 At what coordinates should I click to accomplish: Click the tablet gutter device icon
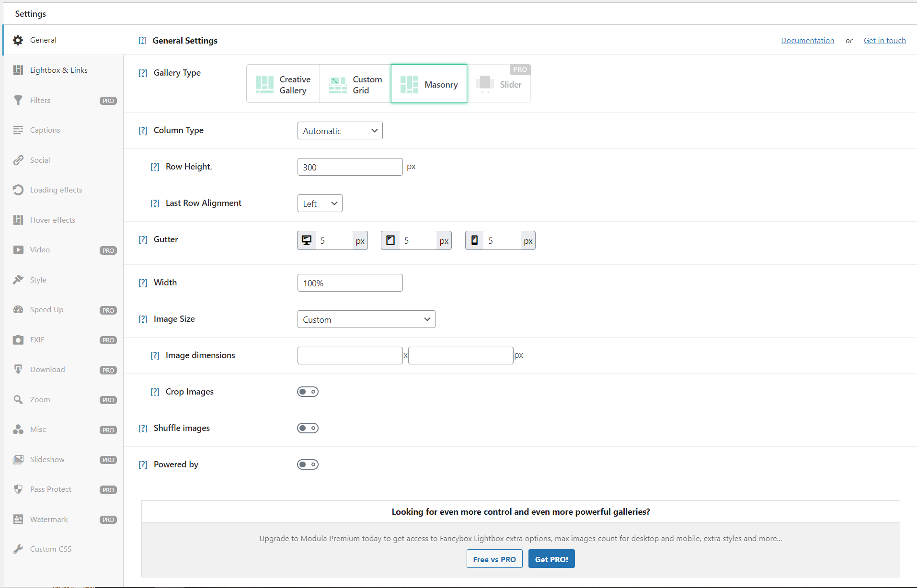[390, 240]
